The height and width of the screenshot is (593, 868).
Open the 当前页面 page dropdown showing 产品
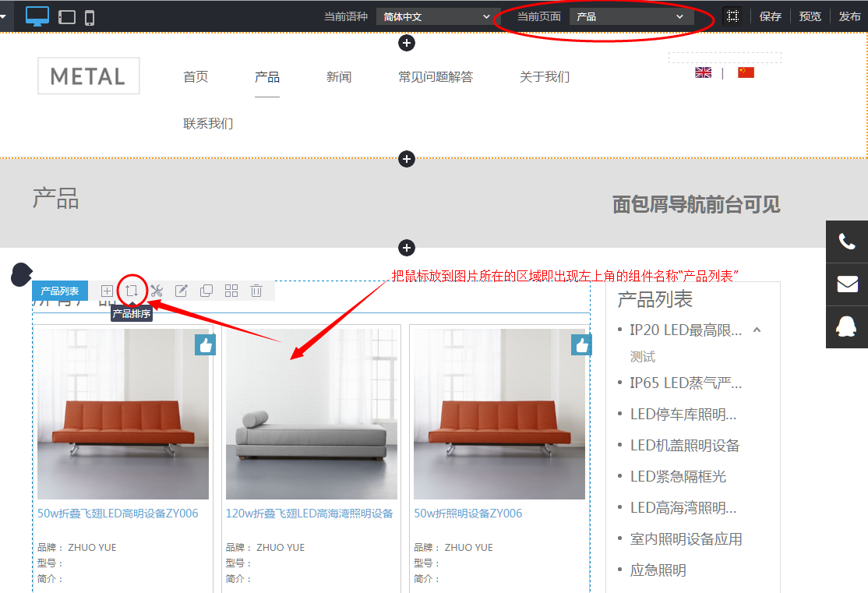pyautogui.click(x=631, y=16)
